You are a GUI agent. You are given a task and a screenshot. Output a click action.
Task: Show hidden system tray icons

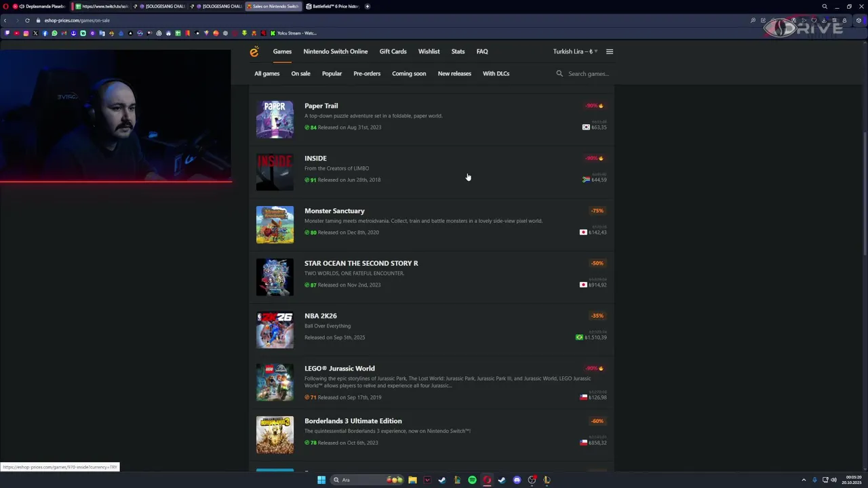click(x=804, y=480)
